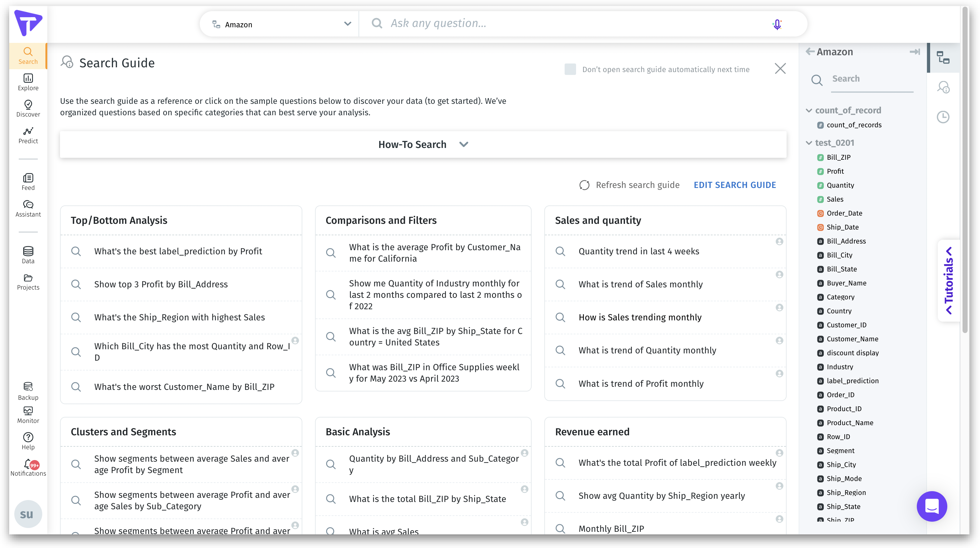Collapse the test_0201 table tree
This screenshot has width=980, height=548.
pyautogui.click(x=809, y=143)
